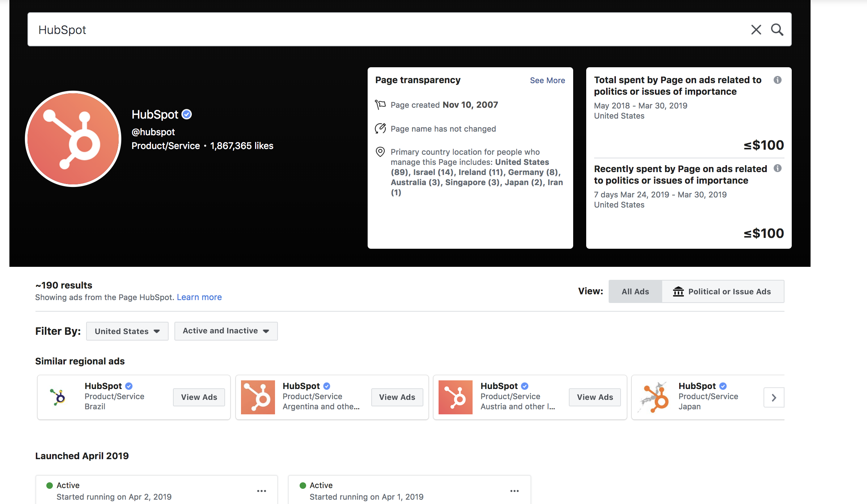This screenshot has width=867, height=504.
Task: Switch to the All Ads view tab
Action: coord(635,291)
